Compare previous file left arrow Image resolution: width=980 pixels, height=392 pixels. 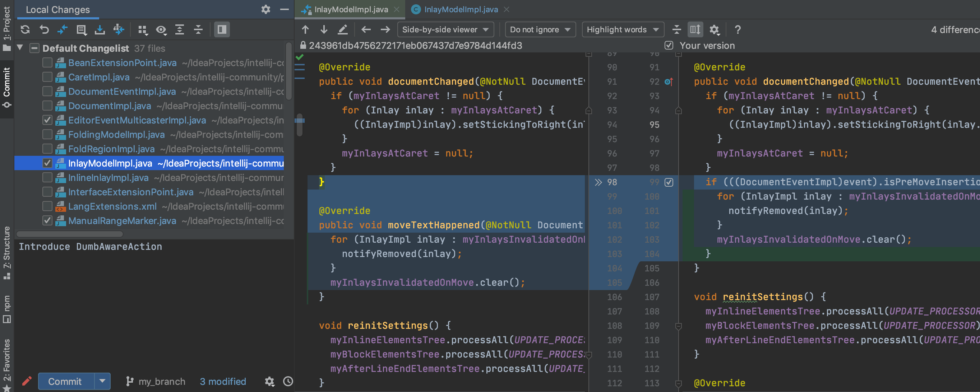coord(366,30)
